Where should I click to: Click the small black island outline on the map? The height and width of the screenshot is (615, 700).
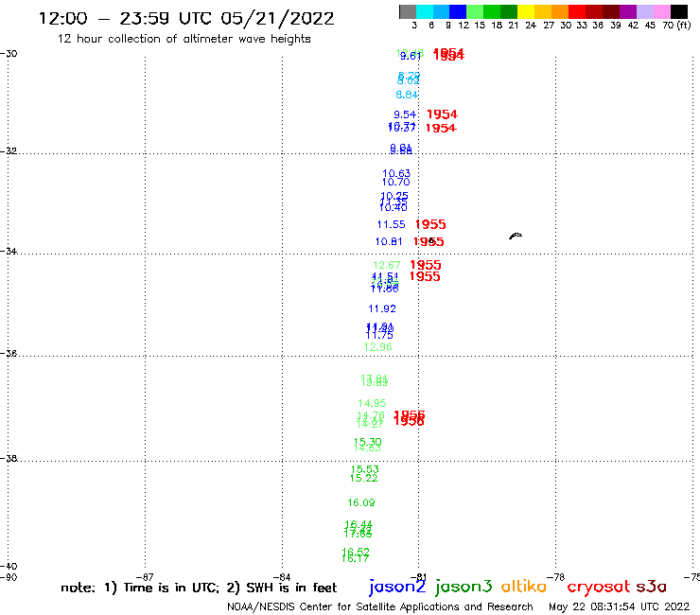[x=516, y=236]
